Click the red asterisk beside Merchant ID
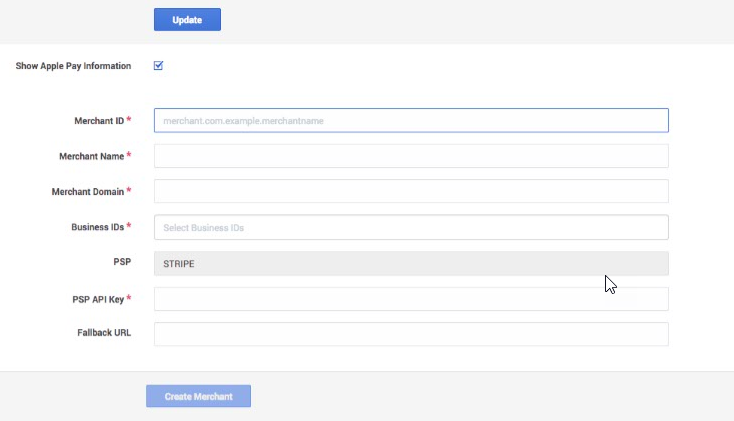The image size is (734, 421). pyautogui.click(x=129, y=119)
